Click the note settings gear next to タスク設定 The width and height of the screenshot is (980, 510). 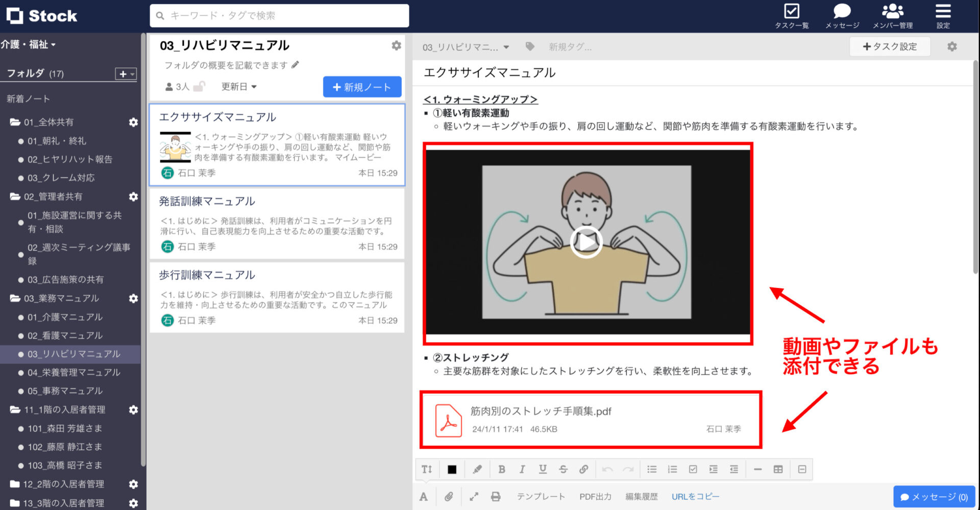[952, 46]
